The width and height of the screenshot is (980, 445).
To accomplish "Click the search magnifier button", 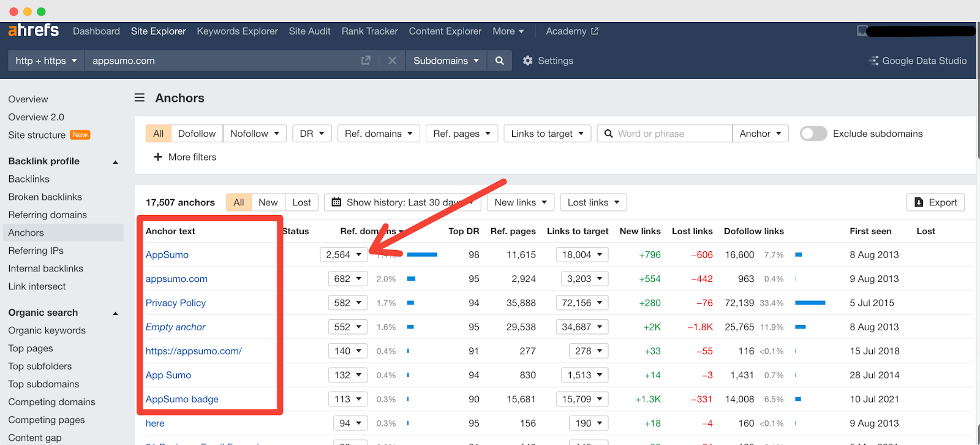I will tap(500, 61).
